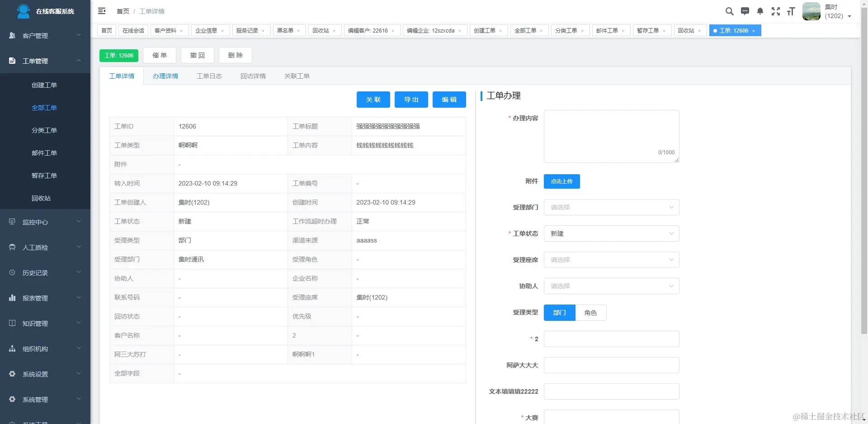Click the 系统设置 gear icon

coord(12,374)
